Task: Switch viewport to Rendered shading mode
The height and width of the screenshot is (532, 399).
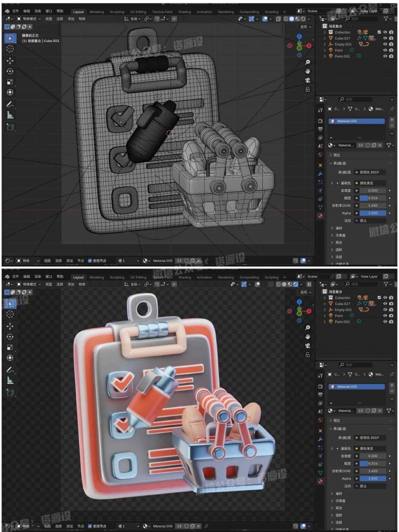Action: tap(303, 18)
